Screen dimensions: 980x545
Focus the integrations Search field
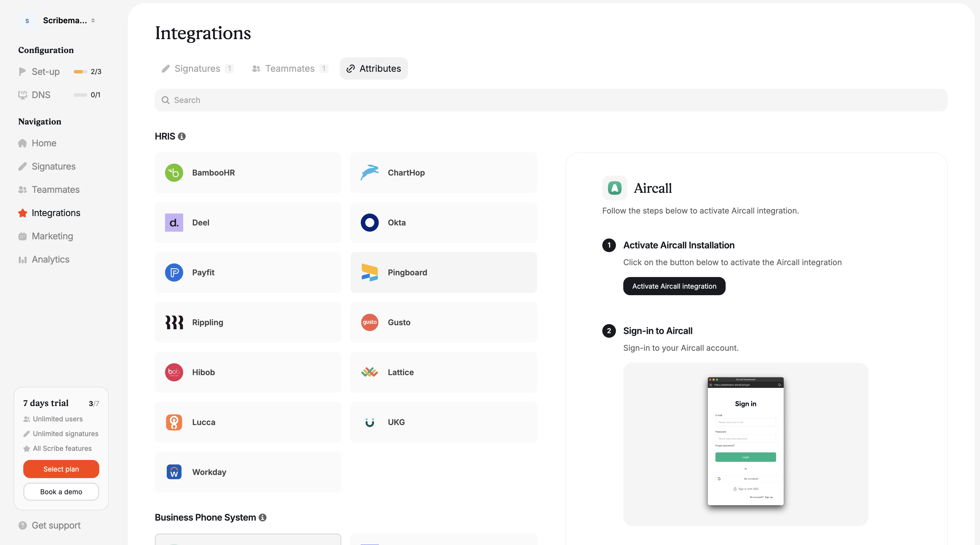550,100
